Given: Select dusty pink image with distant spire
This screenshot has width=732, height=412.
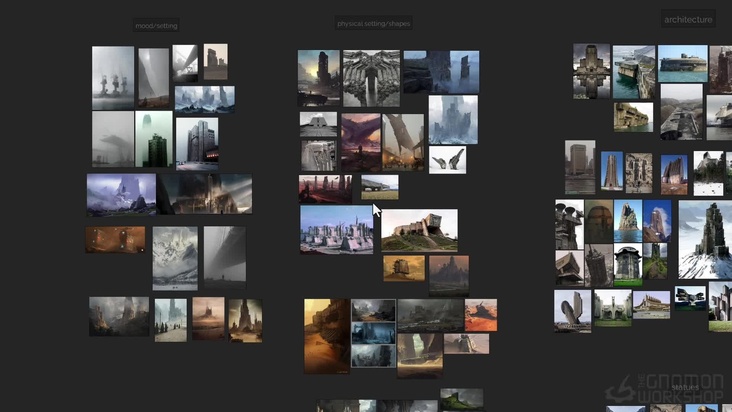Looking at the screenshot, I should tap(208, 319).
